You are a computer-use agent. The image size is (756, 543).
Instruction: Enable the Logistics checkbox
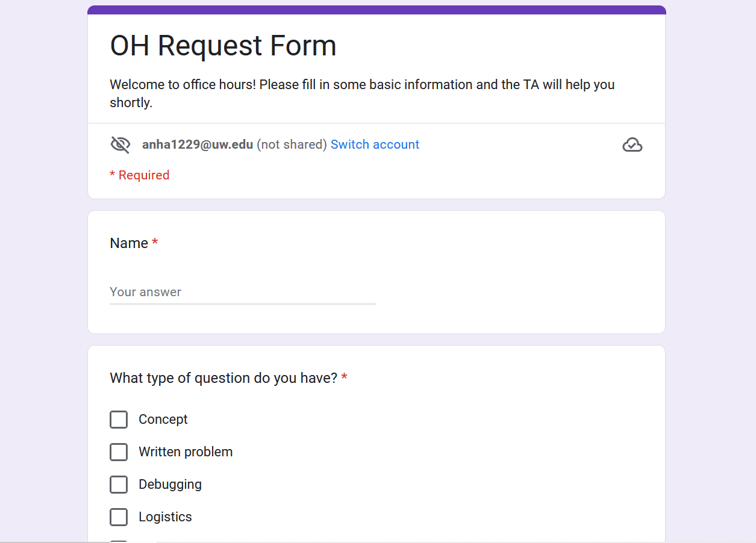point(119,517)
